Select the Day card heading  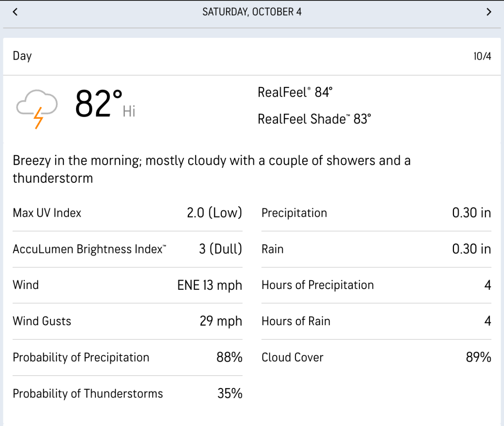[22, 56]
